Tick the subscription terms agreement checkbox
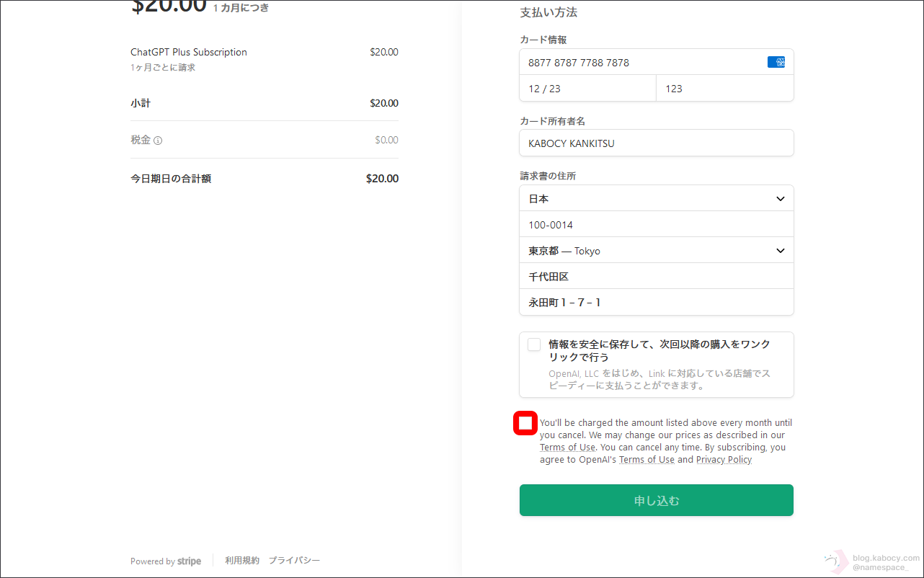Image resolution: width=924 pixels, height=578 pixels. [525, 423]
